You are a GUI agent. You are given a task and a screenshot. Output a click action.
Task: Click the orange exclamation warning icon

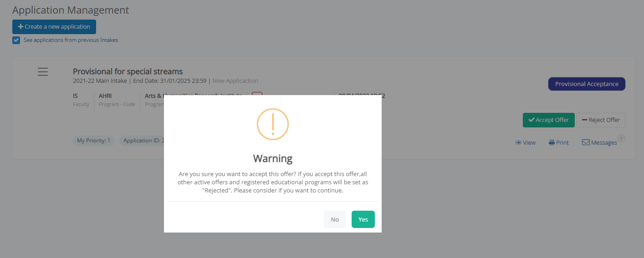(273, 124)
